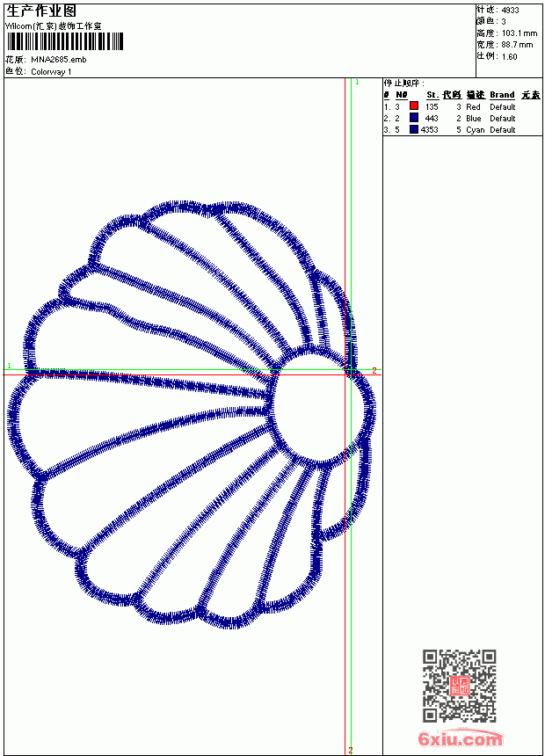The height and width of the screenshot is (756, 545).
Task: Click the QR code image
Action: 460,686
